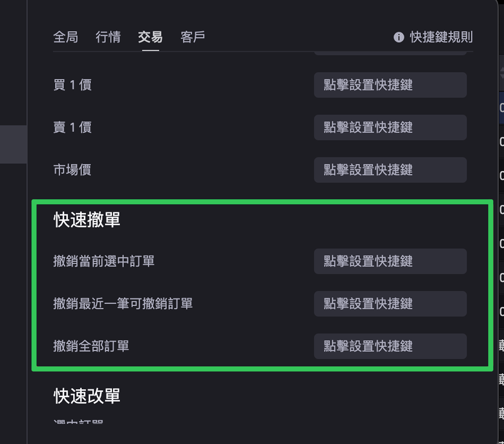Viewport: 504px width, 444px height.
Task: Click shortcut field for 撤銷最近一筆可撤銷訂單
Action: pyautogui.click(x=390, y=304)
